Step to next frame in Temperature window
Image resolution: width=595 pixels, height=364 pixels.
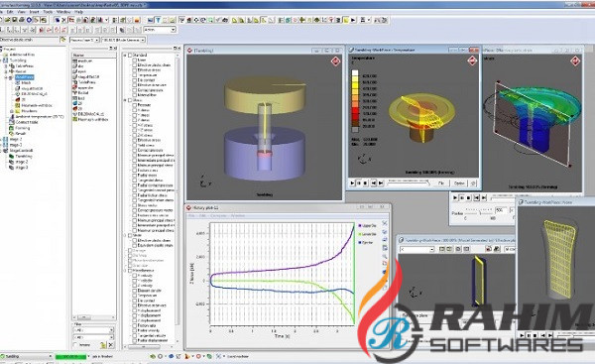381,182
